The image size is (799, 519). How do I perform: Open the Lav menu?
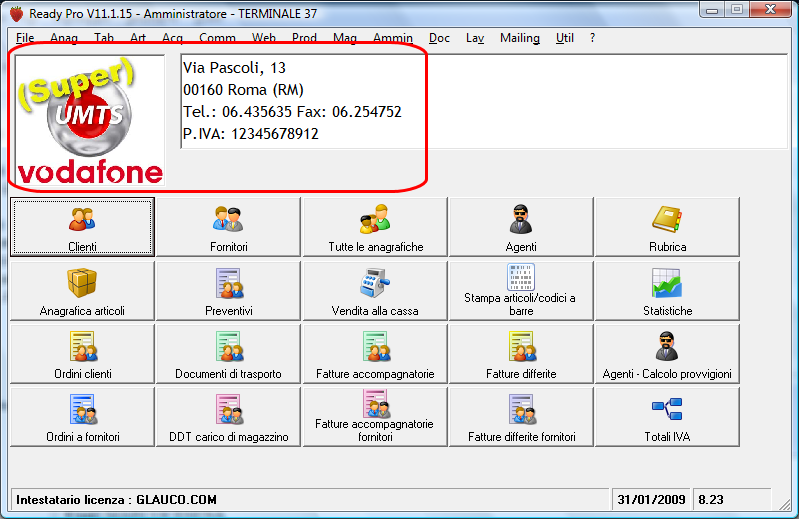coord(475,38)
